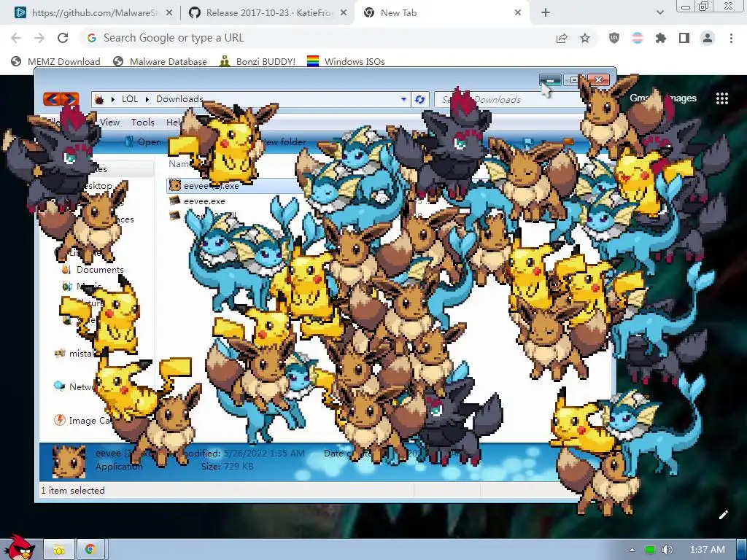This screenshot has height=560, width=747.
Task: Close the Release 2017-10-23 tab
Action: (x=344, y=13)
